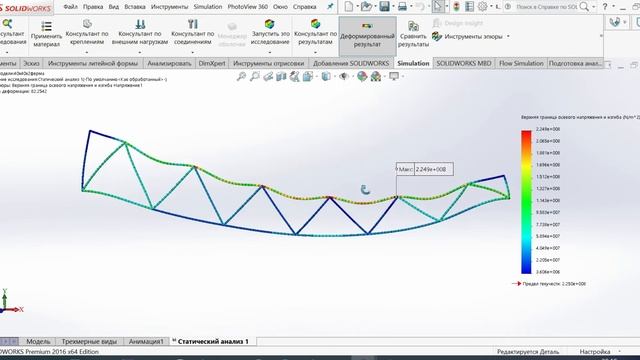
Task: Click Консультант по результатам button
Action: coord(316,32)
